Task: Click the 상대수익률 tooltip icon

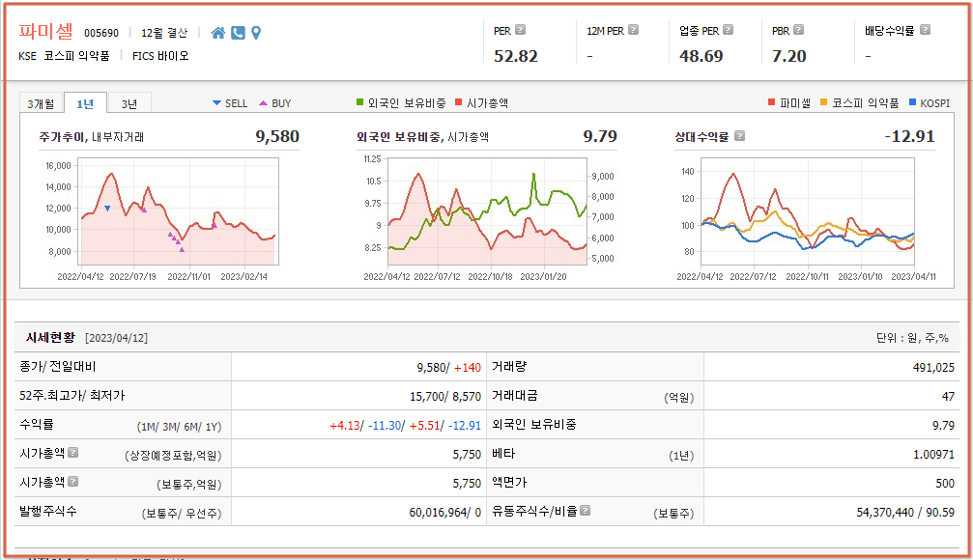Action: [x=741, y=135]
